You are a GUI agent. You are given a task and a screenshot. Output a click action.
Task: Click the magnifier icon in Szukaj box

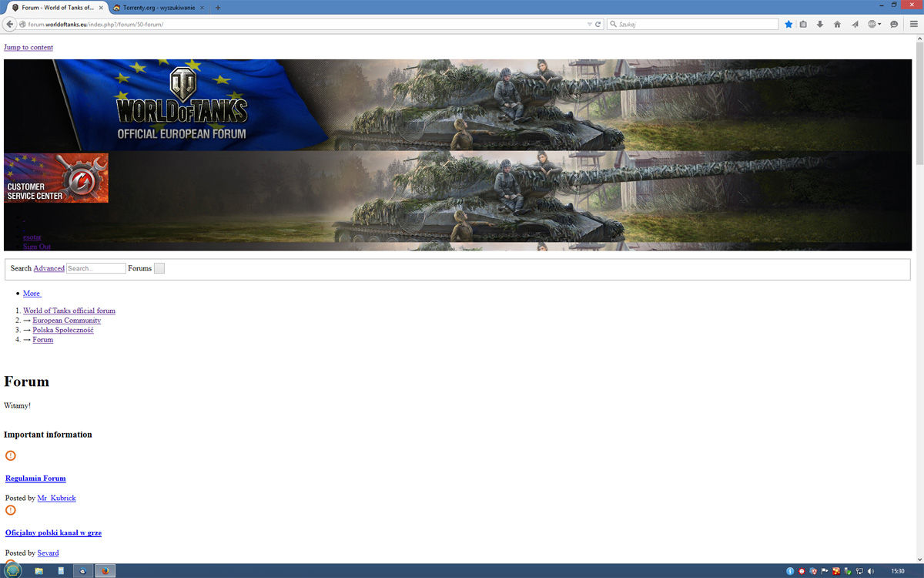614,24
